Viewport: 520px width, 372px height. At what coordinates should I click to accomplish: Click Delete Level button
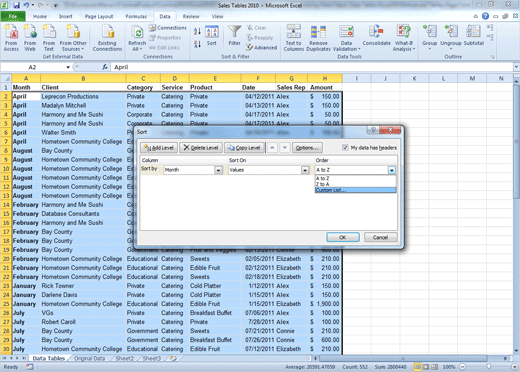tap(201, 147)
